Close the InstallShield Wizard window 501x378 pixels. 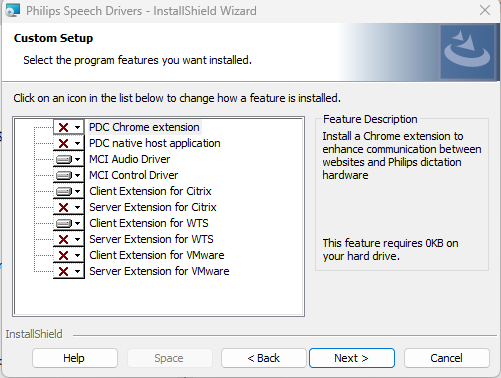click(x=485, y=11)
